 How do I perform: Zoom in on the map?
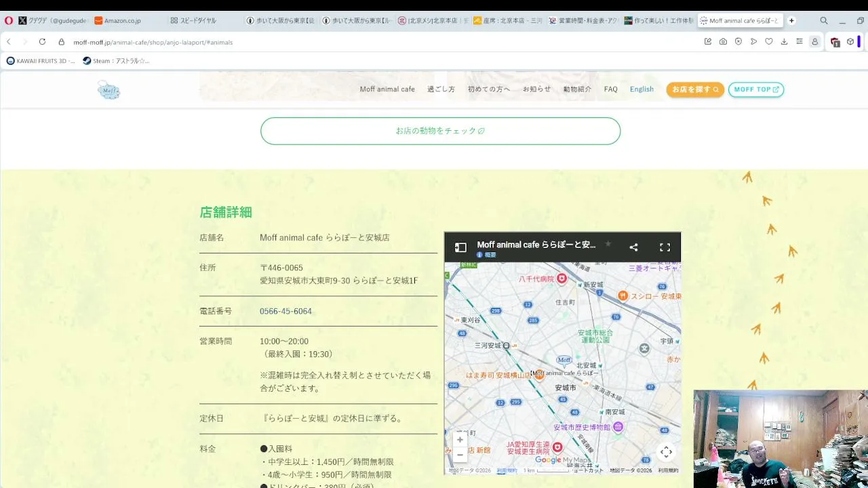[460, 439]
